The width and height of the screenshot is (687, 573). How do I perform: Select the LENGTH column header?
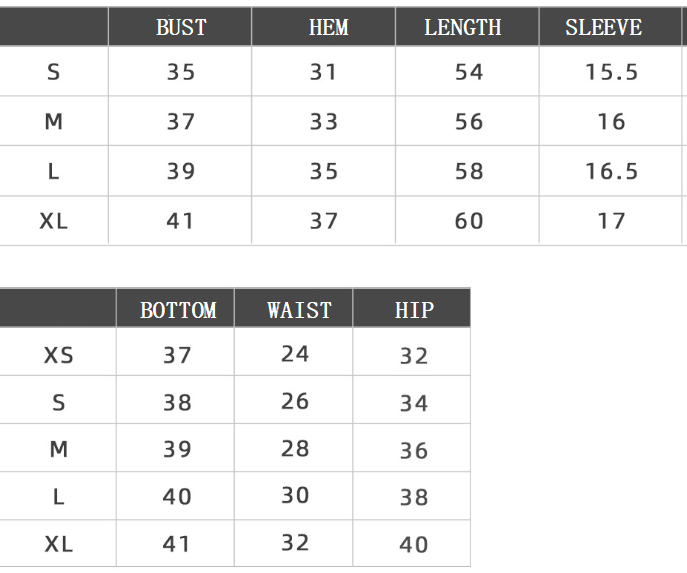(x=463, y=28)
